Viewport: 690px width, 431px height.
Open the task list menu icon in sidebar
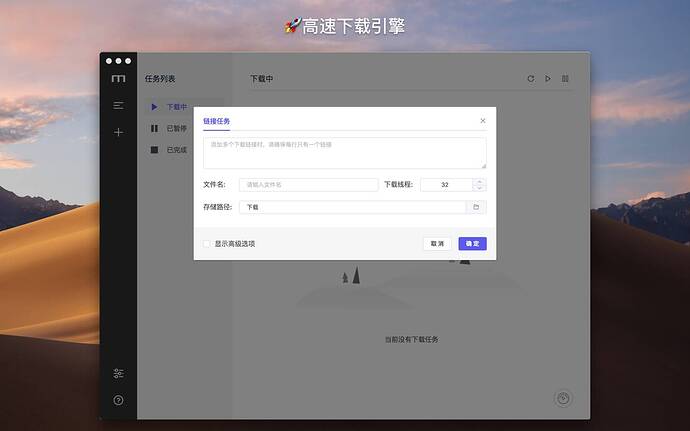[x=118, y=106]
